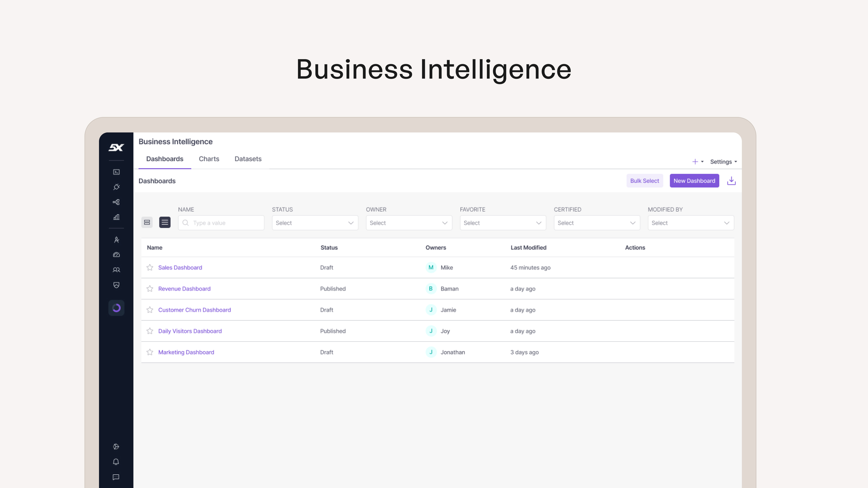Favorite the Sales Dashboard star
868x488 pixels.
click(150, 267)
